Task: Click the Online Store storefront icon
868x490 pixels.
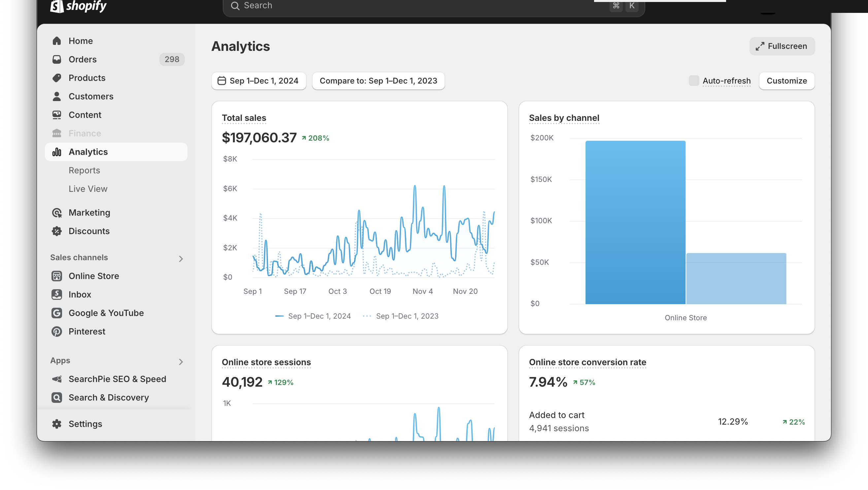Action: [x=57, y=276]
